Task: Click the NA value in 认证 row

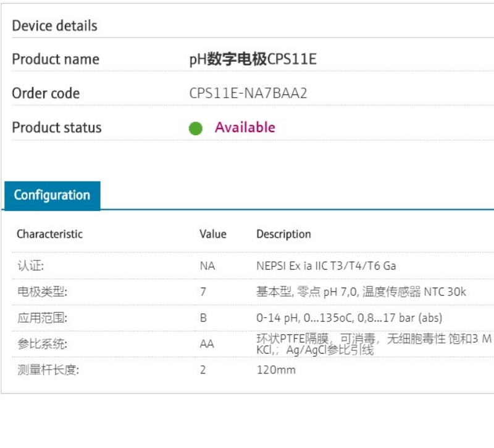Action: point(207,267)
